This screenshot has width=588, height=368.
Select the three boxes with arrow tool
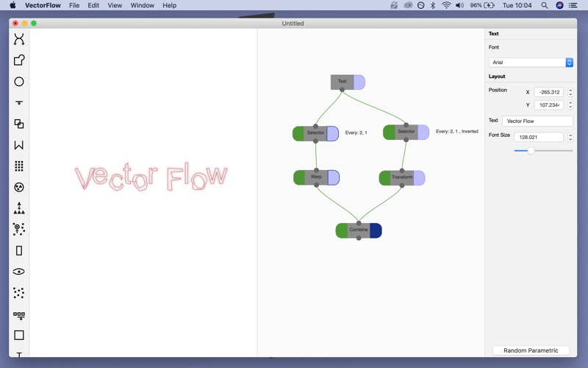19,316
